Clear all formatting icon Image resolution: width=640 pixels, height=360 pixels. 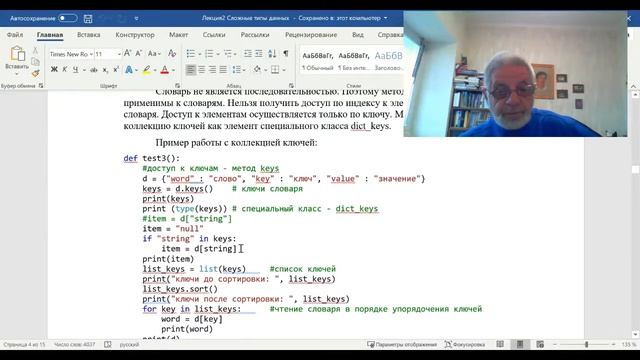point(172,53)
